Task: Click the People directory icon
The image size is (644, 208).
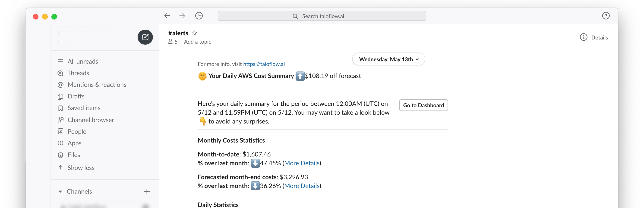Action: pyautogui.click(x=60, y=131)
